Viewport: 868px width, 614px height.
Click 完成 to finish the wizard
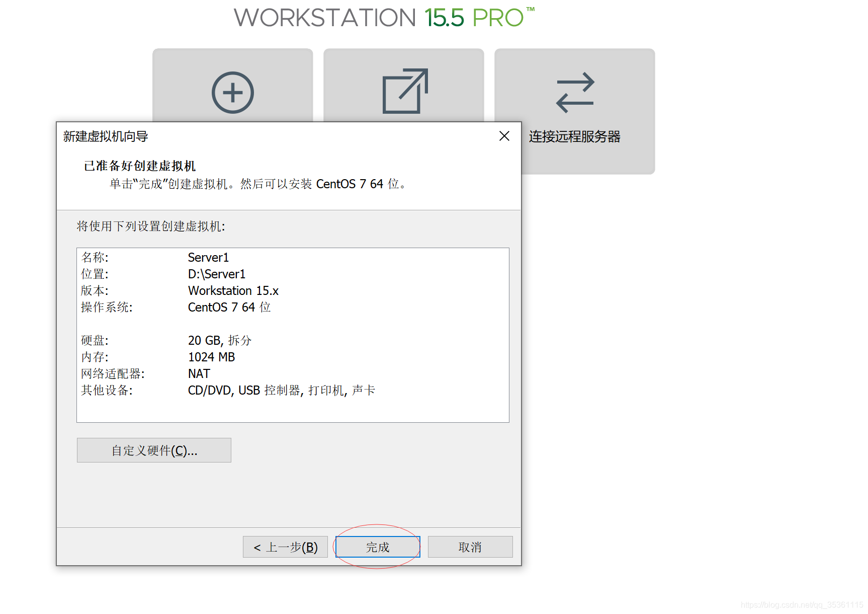tap(378, 547)
